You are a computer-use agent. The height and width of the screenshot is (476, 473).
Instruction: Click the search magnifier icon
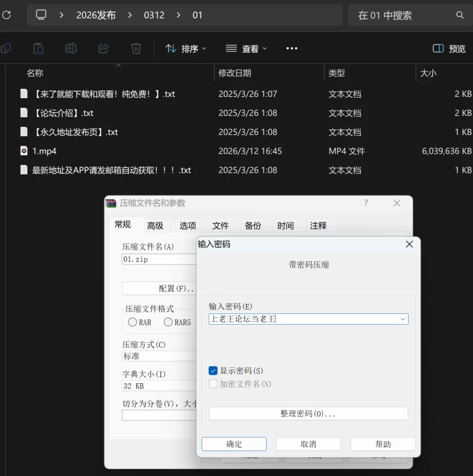pos(460,15)
